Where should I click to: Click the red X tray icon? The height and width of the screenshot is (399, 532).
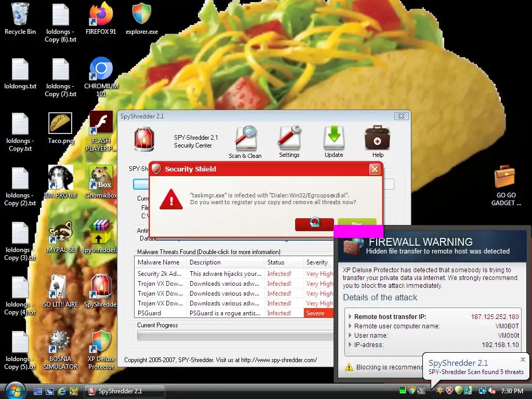449,391
